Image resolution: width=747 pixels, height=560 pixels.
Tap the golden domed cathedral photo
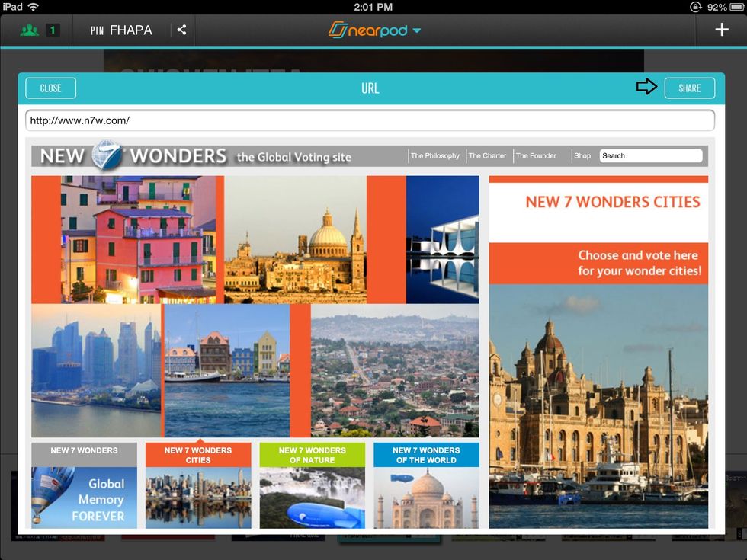point(296,239)
